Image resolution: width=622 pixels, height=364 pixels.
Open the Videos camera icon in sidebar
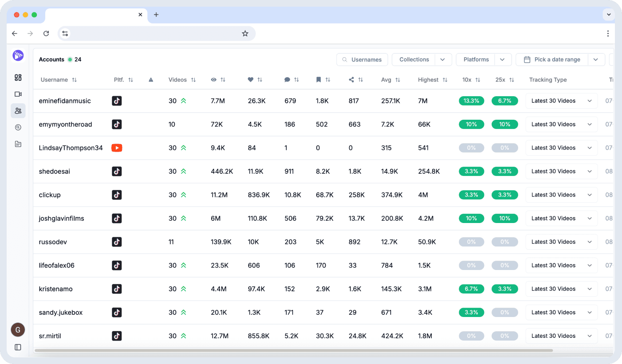click(18, 94)
